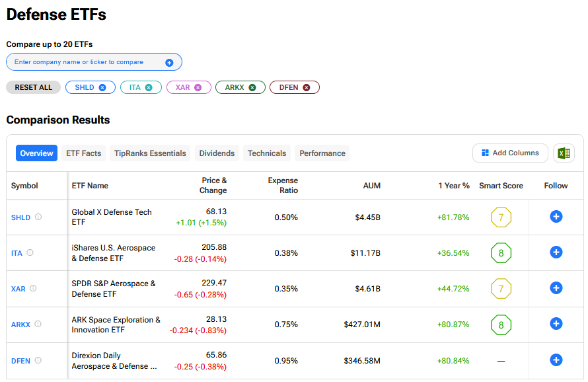Viewport: 588px width, 382px height.
Task: Click SPDR S&P Aerospace & Defense ETF
Action: [x=114, y=289]
